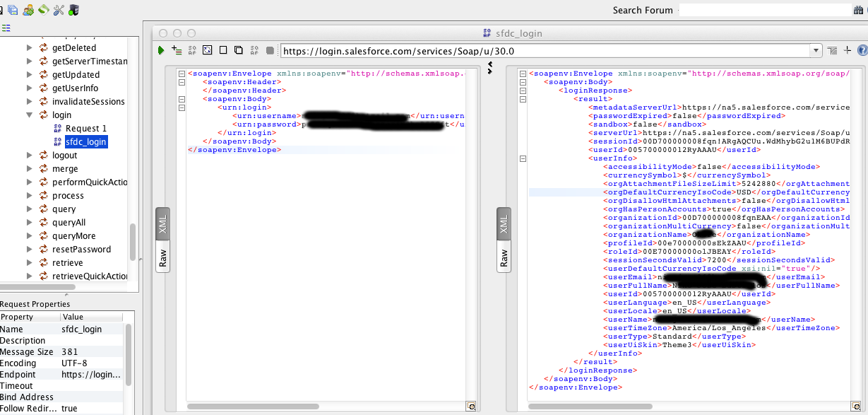Click the clone request overlapping-squares icon
This screenshot has width=868, height=415.
238,50
